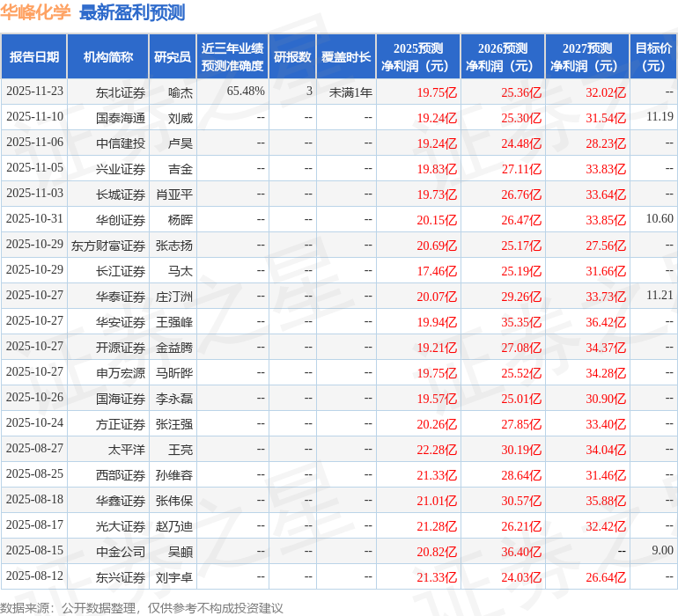Click the 中金公司 institution name
The height and width of the screenshot is (616, 678).
pyautogui.click(x=121, y=552)
